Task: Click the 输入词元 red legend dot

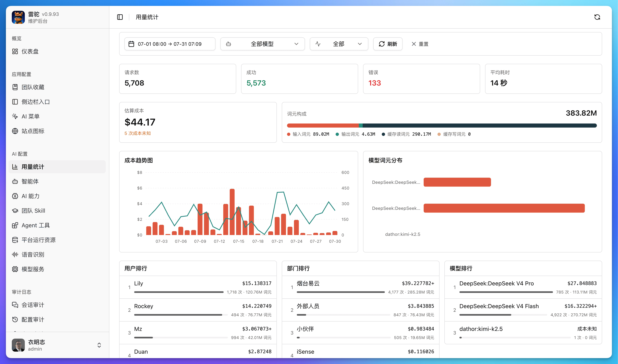Action: (x=289, y=134)
